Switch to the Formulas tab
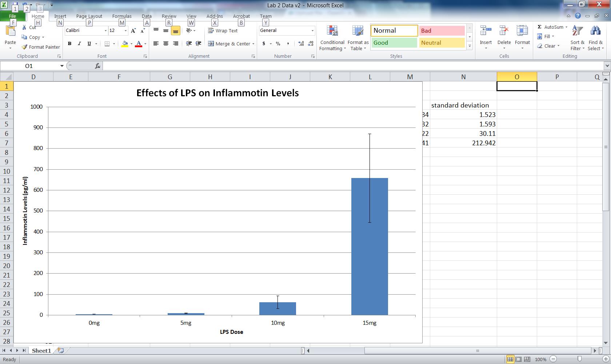Screen dimensions: 611x364 [122, 16]
